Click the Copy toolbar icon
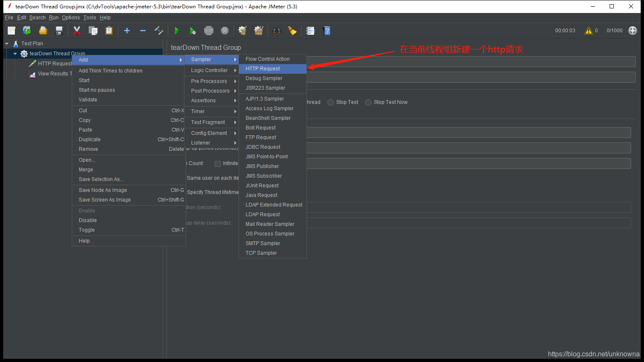The image size is (644, 362). click(x=93, y=31)
